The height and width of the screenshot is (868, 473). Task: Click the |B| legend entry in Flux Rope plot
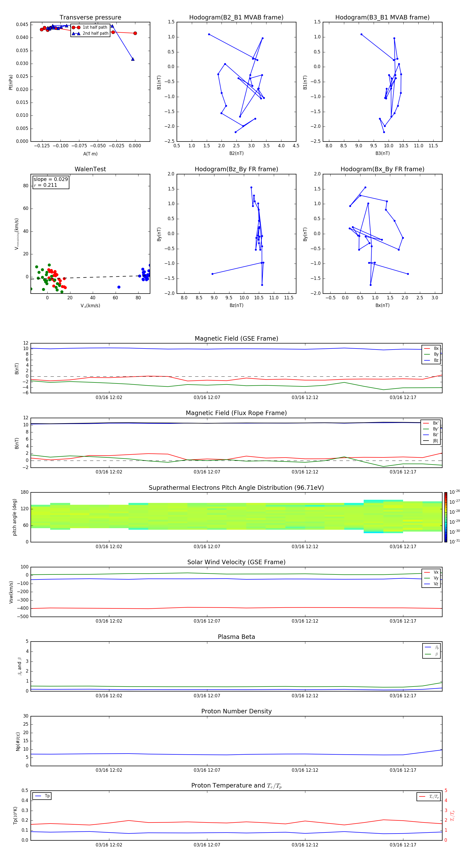click(431, 441)
